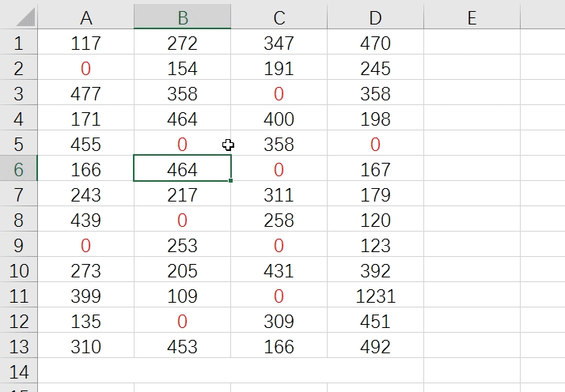Click empty cell E7
Screen dimensions: 565x392
point(472,195)
